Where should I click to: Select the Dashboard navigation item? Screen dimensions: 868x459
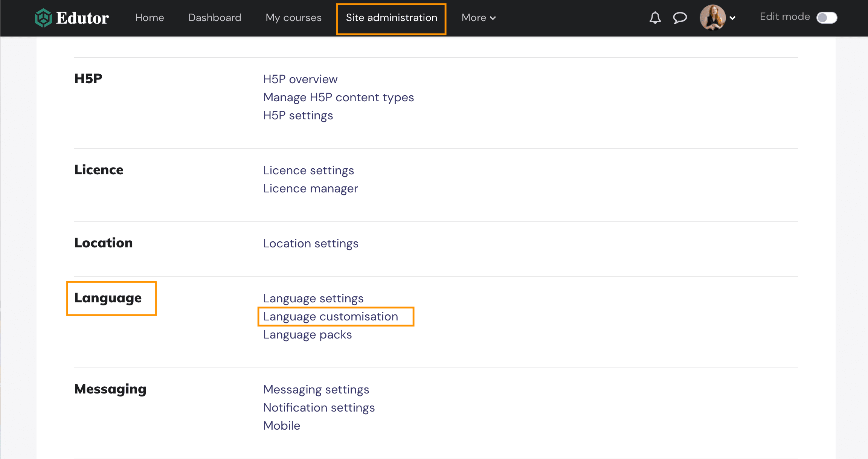tap(215, 17)
